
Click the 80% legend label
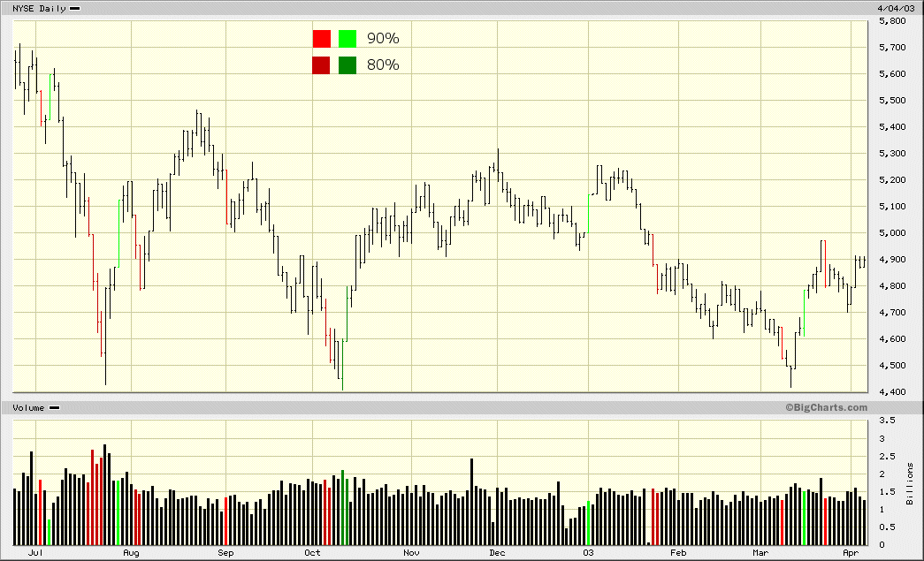pos(383,65)
